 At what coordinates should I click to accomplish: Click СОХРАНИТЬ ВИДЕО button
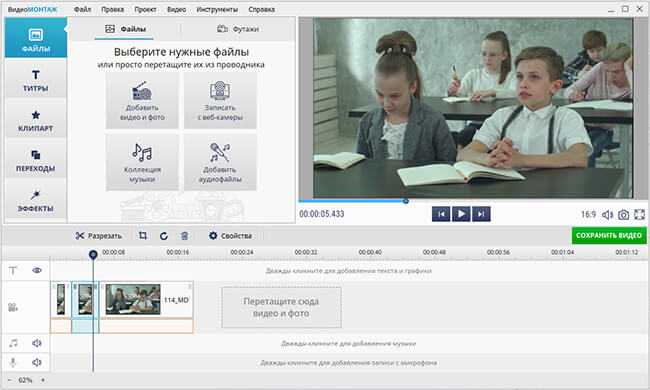(x=609, y=235)
